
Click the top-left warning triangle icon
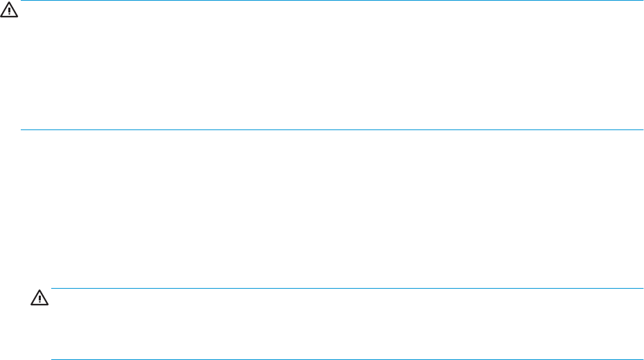(x=9, y=10)
